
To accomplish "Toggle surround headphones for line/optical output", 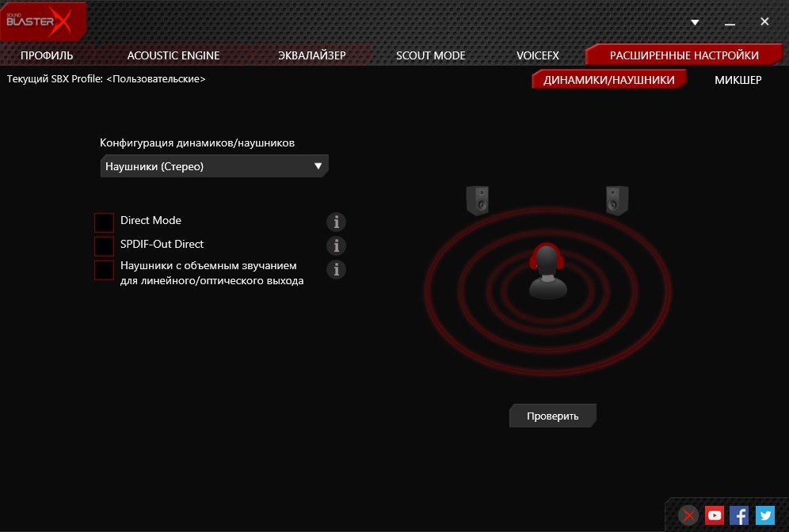I will click(104, 270).
